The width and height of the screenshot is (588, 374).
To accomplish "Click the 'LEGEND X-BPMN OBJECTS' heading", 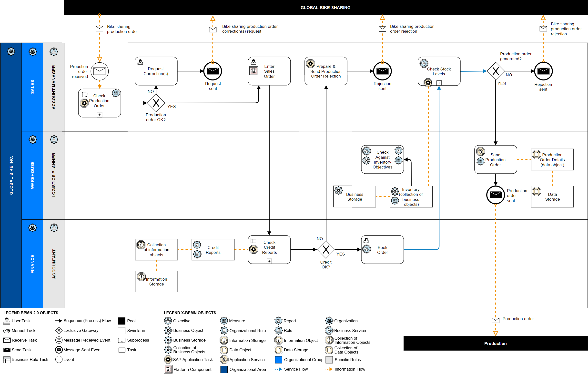I will (190, 313).
